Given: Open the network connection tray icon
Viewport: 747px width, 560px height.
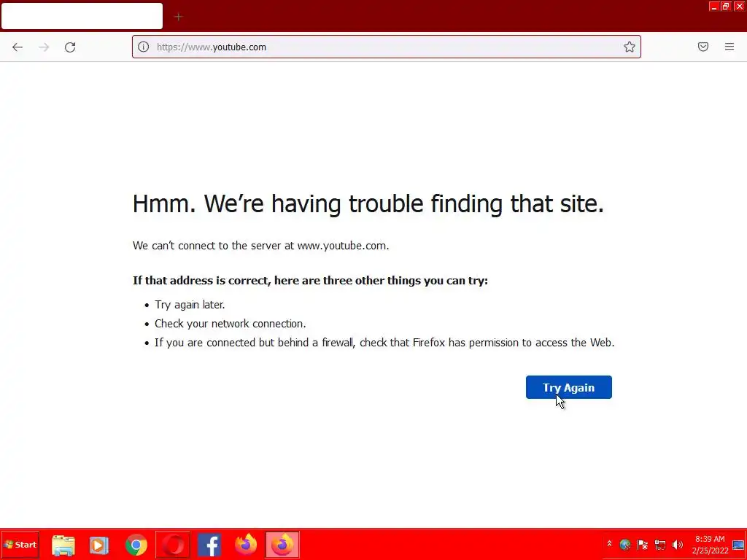Looking at the screenshot, I should click(x=659, y=544).
